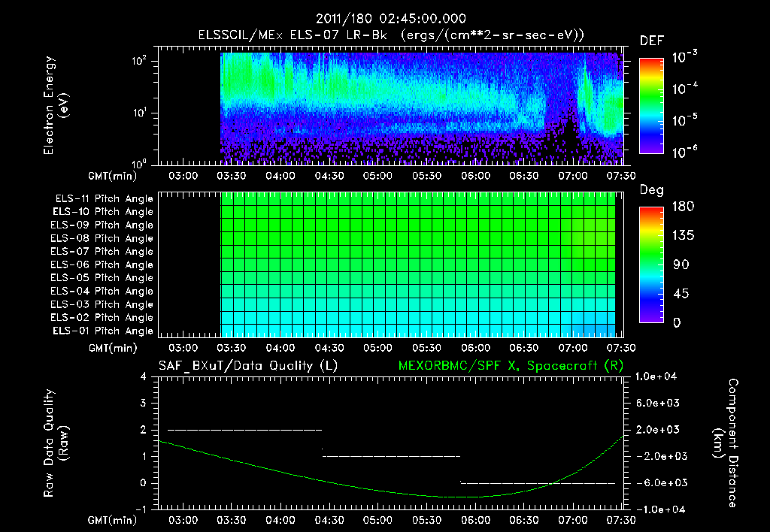Click the Deg color bar label
This screenshot has height=532, width=770.
click(651, 190)
